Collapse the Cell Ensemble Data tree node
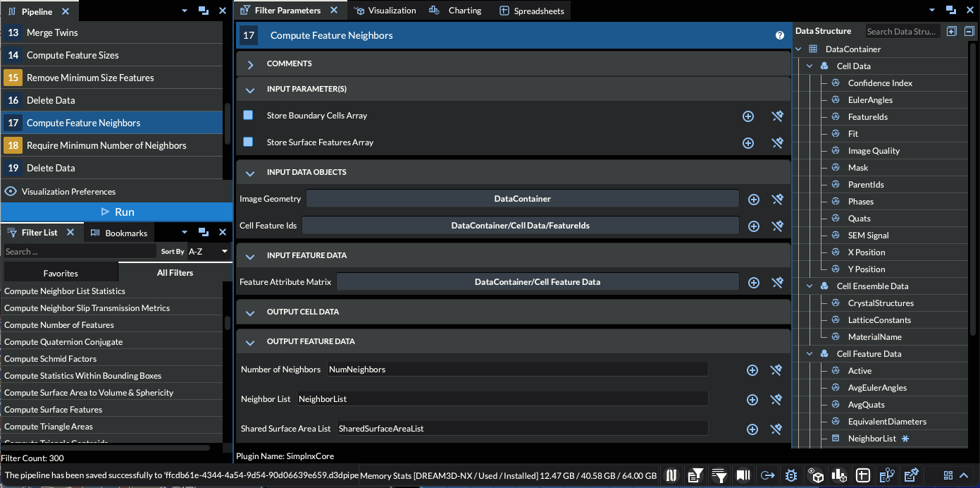980x488 pixels. (x=810, y=286)
